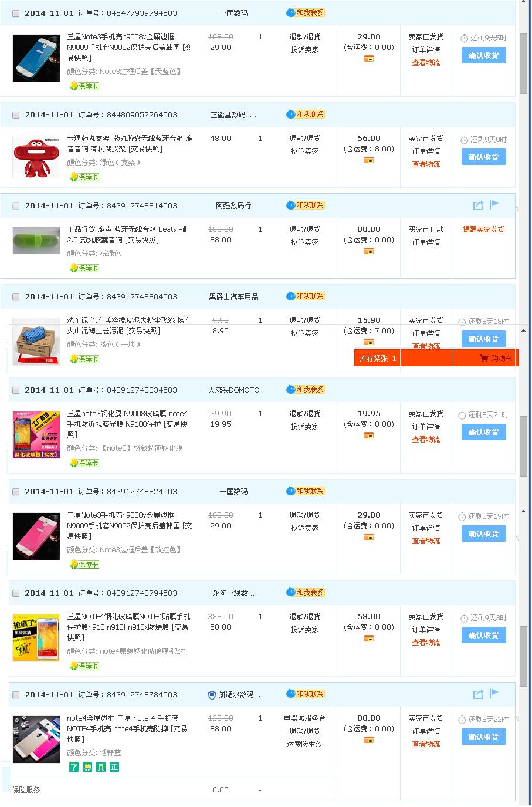The width and height of the screenshot is (532, 807).
Task: Open the pink Note3 case thumbnail
Action: pyautogui.click(x=36, y=536)
